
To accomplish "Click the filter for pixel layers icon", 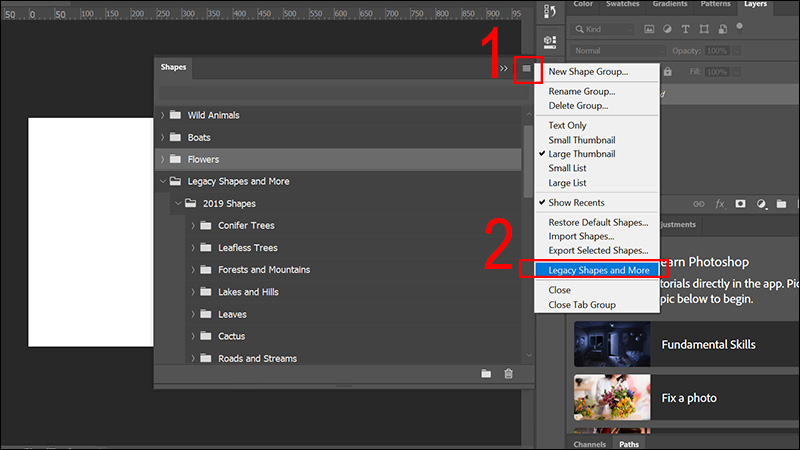I will tap(647, 30).
